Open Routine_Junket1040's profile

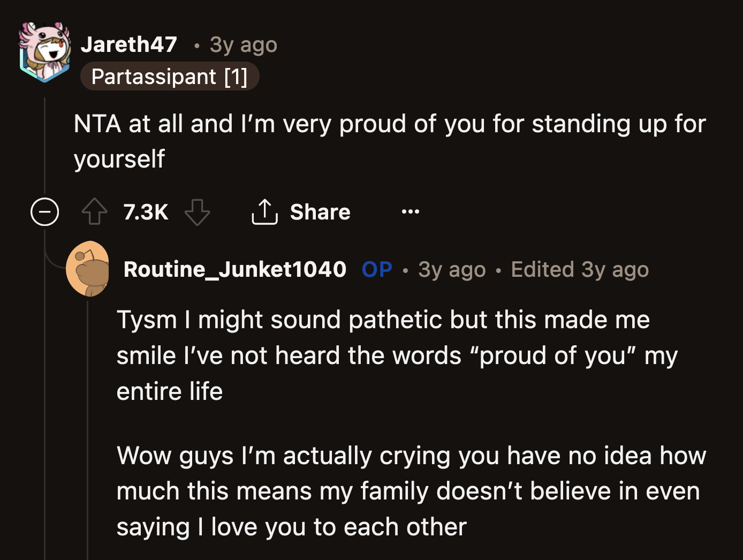point(236,269)
